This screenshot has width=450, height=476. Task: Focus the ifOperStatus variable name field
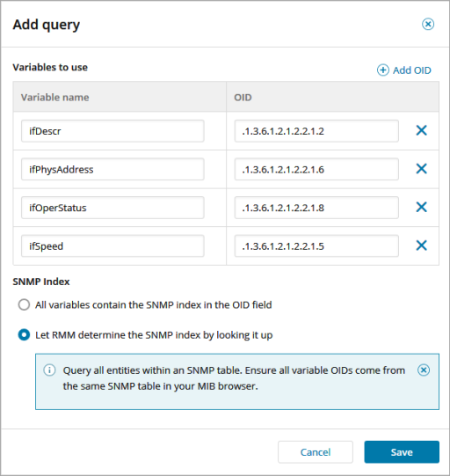click(x=112, y=208)
